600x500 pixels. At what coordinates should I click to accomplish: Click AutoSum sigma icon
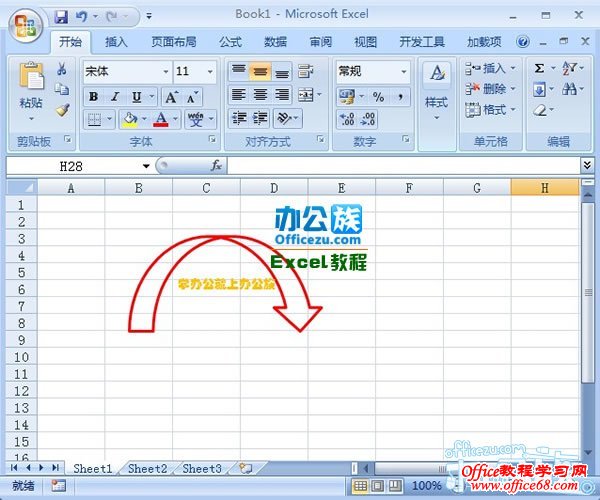[539, 68]
